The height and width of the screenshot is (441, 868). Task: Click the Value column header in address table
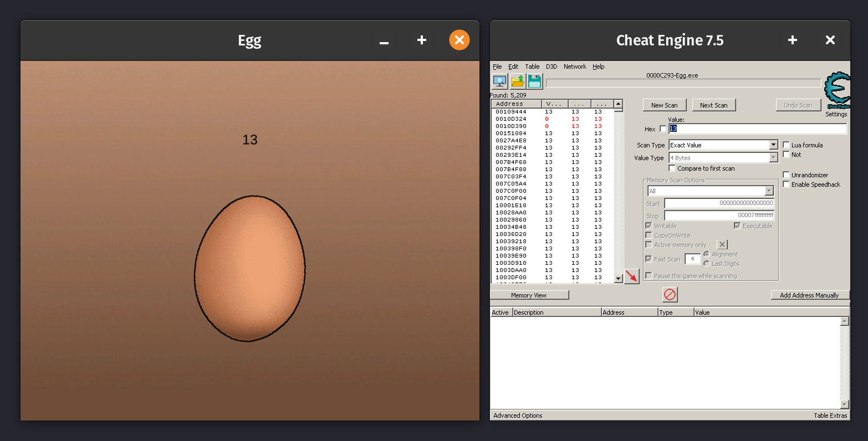point(772,312)
